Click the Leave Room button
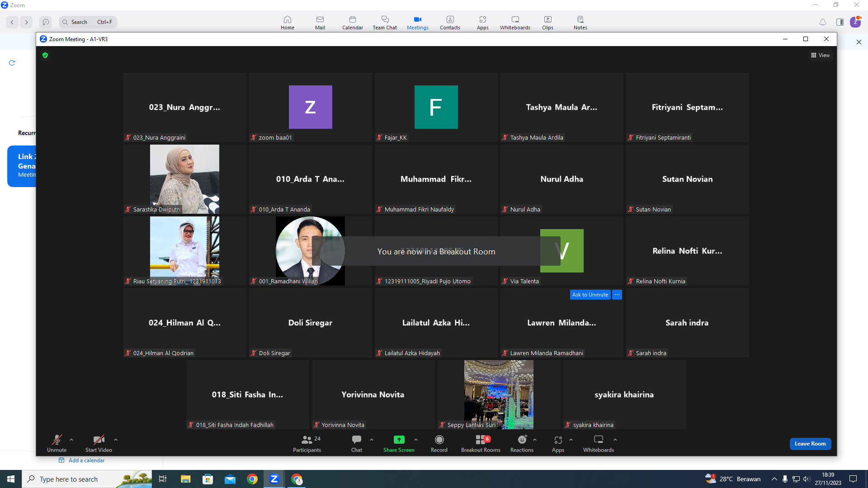 pyautogui.click(x=810, y=444)
